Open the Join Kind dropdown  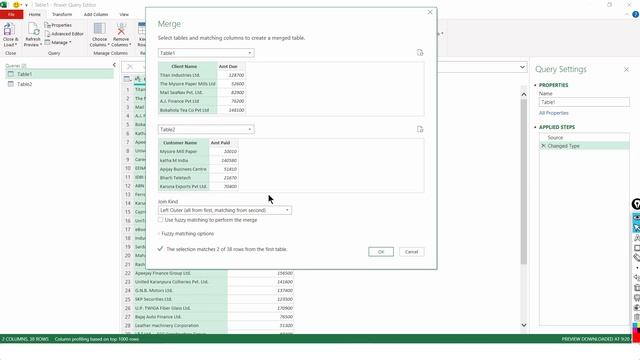tap(224, 210)
